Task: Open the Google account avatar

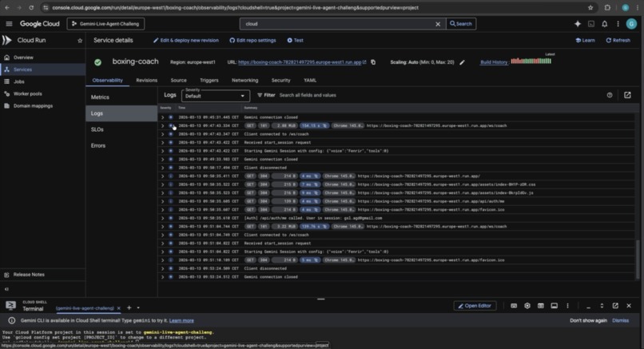Action: 631,24
